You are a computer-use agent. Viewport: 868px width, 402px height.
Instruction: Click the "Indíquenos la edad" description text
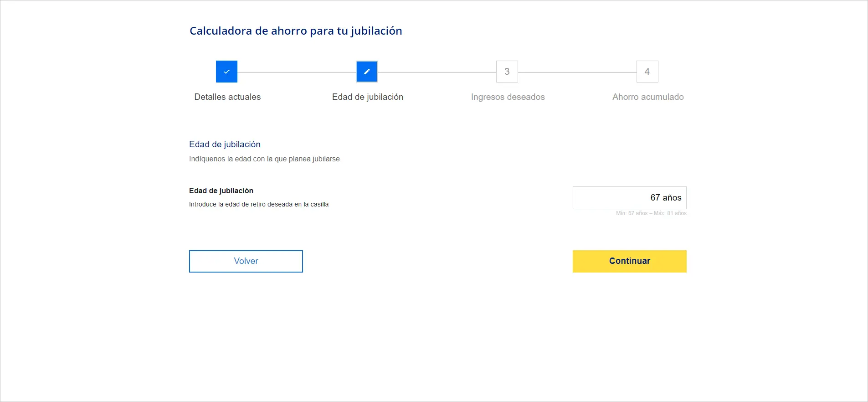(264, 159)
